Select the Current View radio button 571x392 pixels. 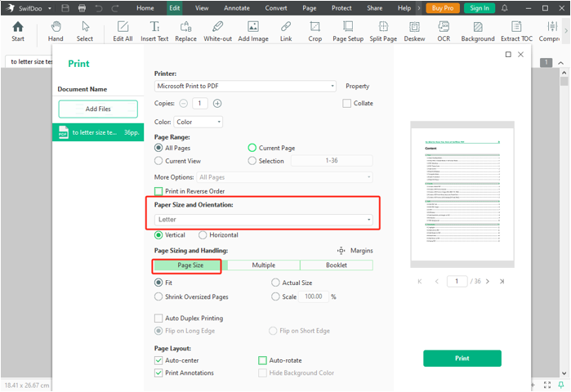158,161
